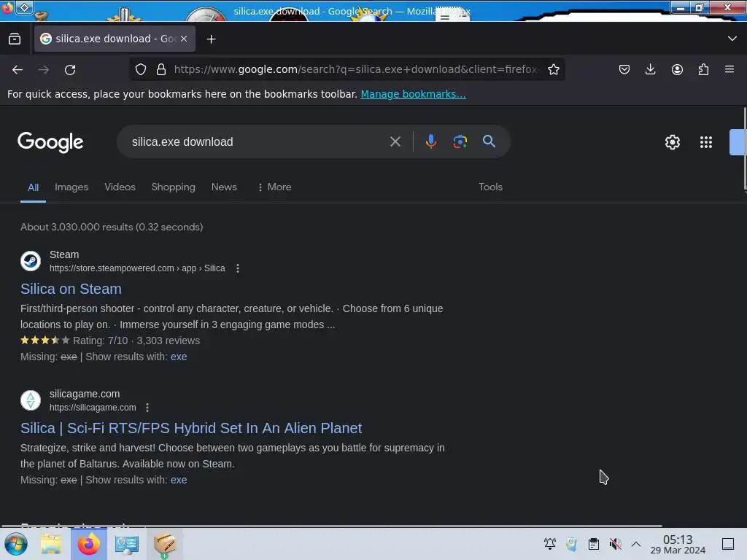Viewport: 747px width, 560px height.
Task: Bookmark this page with the star
Action: [553, 69]
